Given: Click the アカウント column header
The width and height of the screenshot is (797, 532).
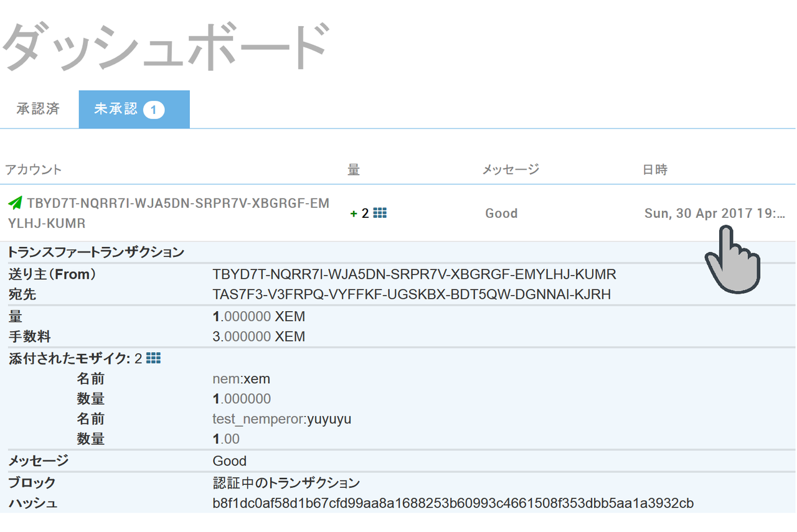Looking at the screenshot, I should pyautogui.click(x=34, y=169).
